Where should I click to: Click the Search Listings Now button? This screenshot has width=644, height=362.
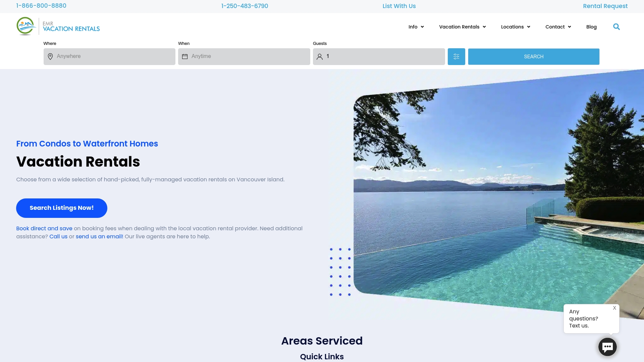(x=61, y=208)
